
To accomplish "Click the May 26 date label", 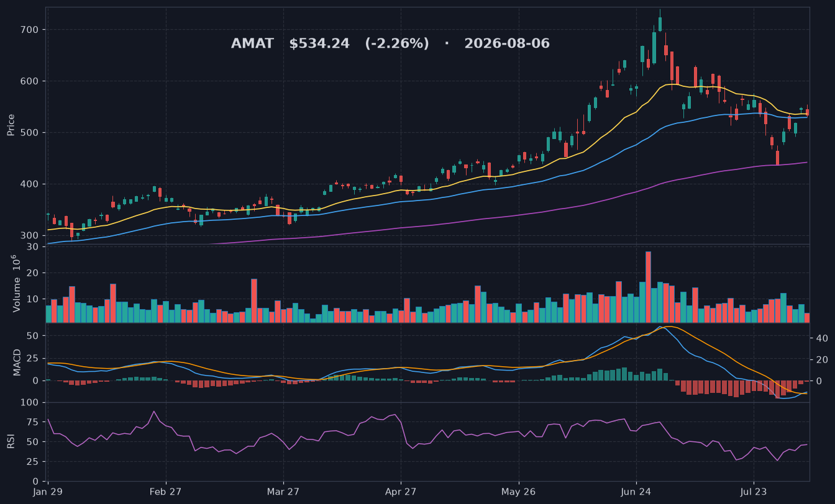I will pos(519,492).
